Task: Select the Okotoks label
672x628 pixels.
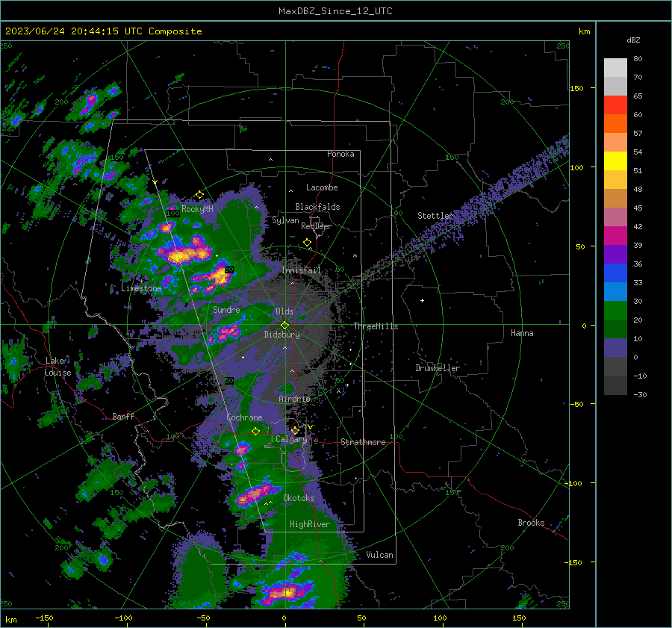Action: [299, 498]
